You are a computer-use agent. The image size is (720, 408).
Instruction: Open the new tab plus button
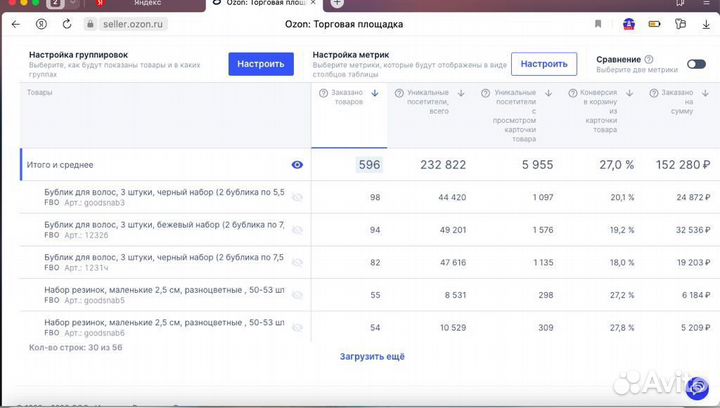tap(337, 4)
